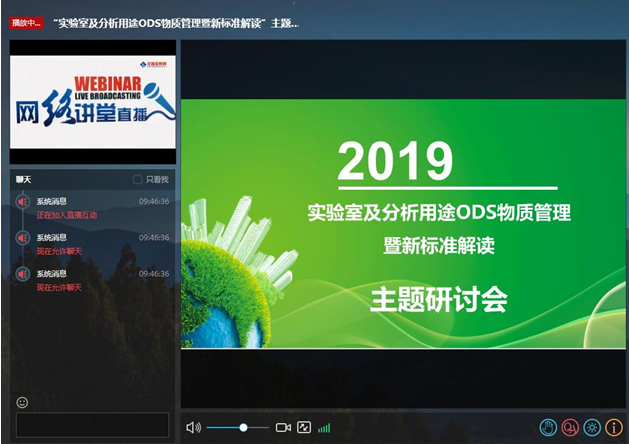Click the red 播放中 status badge
629x444 pixels.
(x=26, y=23)
